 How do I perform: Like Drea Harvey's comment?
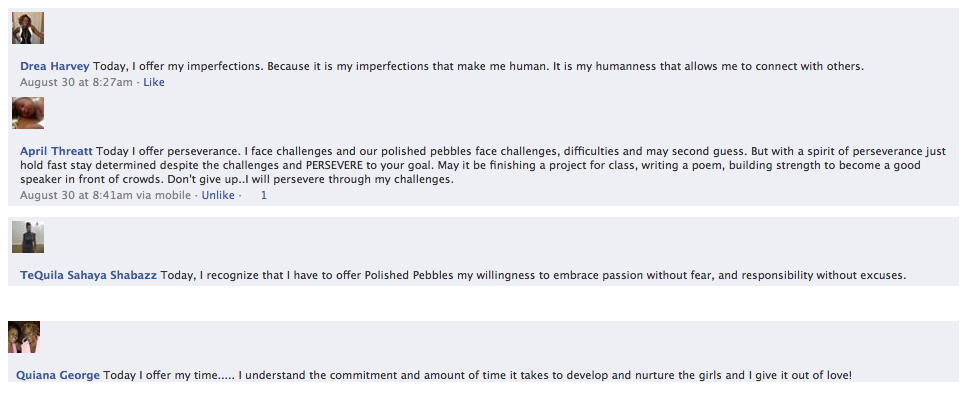point(154,82)
